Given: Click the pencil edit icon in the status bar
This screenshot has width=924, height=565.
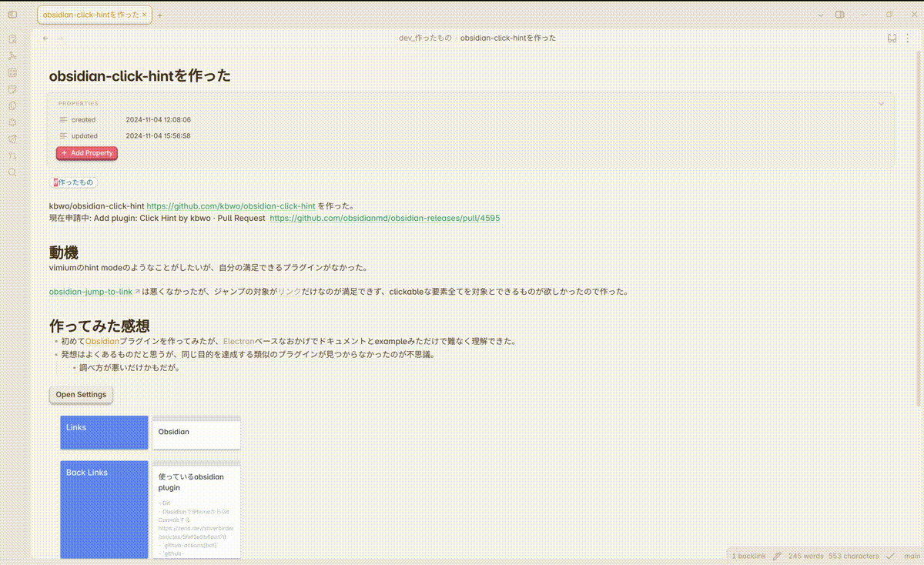Looking at the screenshot, I should coord(777,556).
